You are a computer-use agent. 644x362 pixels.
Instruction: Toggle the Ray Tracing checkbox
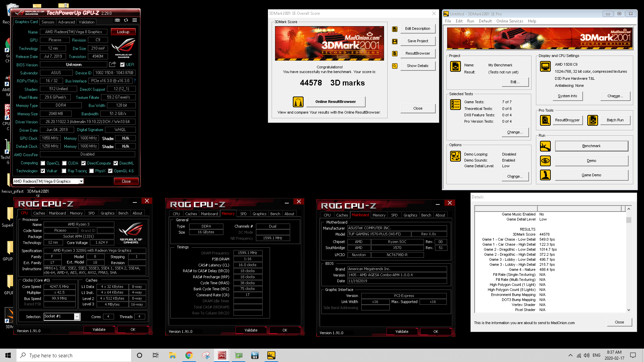(x=64, y=171)
